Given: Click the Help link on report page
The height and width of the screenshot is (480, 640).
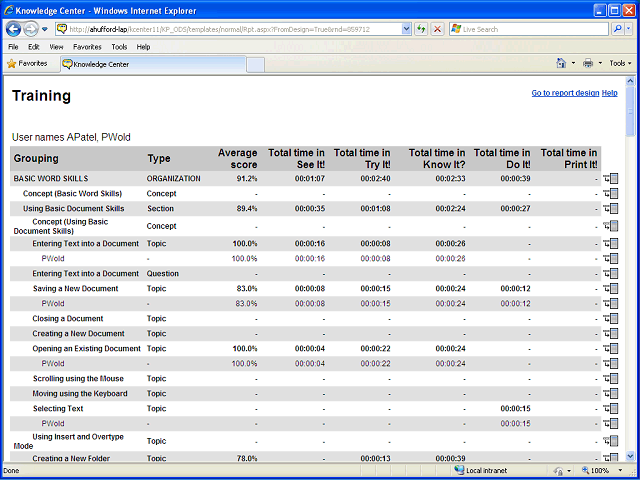Looking at the screenshot, I should point(609,93).
